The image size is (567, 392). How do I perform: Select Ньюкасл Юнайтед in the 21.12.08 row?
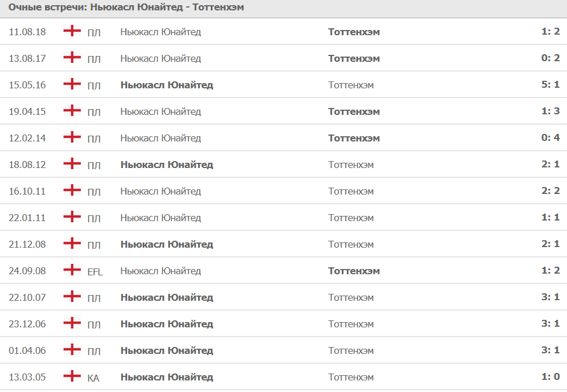[x=166, y=244]
